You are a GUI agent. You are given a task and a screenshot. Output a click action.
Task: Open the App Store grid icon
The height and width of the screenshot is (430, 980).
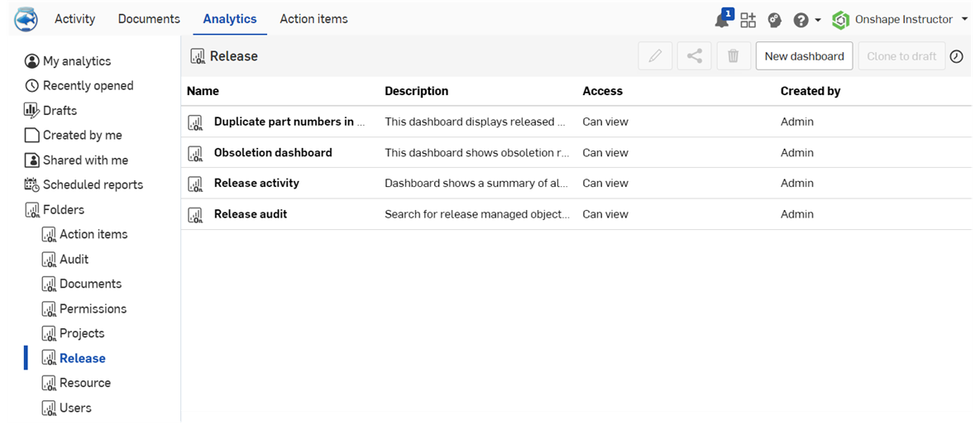click(748, 20)
